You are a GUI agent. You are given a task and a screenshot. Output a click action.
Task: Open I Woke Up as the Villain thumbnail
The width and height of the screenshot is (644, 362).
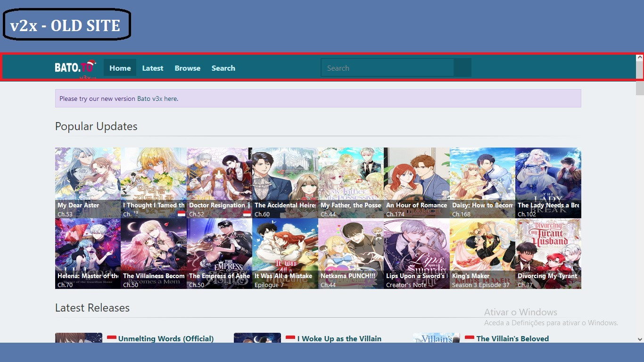[x=257, y=338]
